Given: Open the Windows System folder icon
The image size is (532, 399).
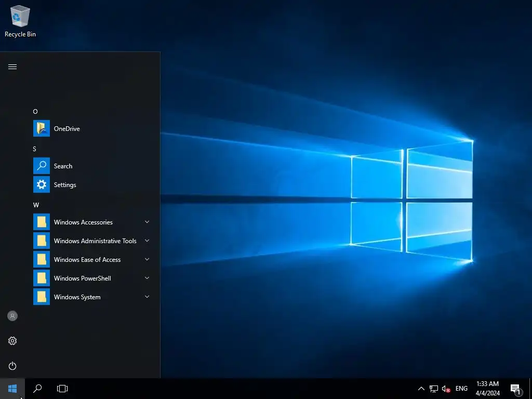Looking at the screenshot, I should point(42,297).
